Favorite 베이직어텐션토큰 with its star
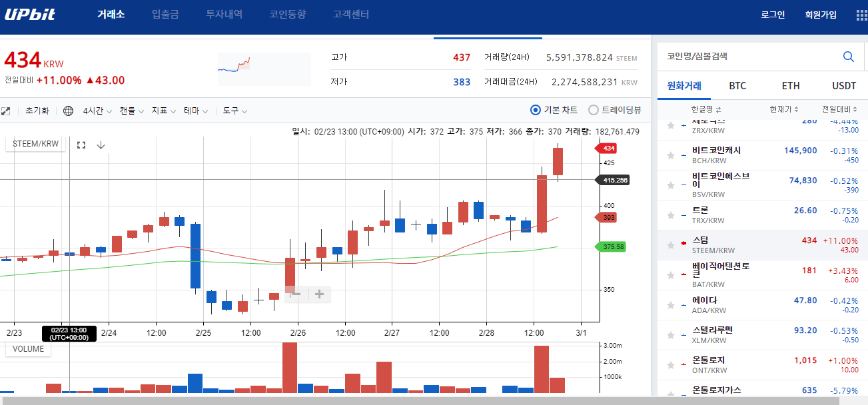The width and height of the screenshot is (868, 405). click(671, 275)
